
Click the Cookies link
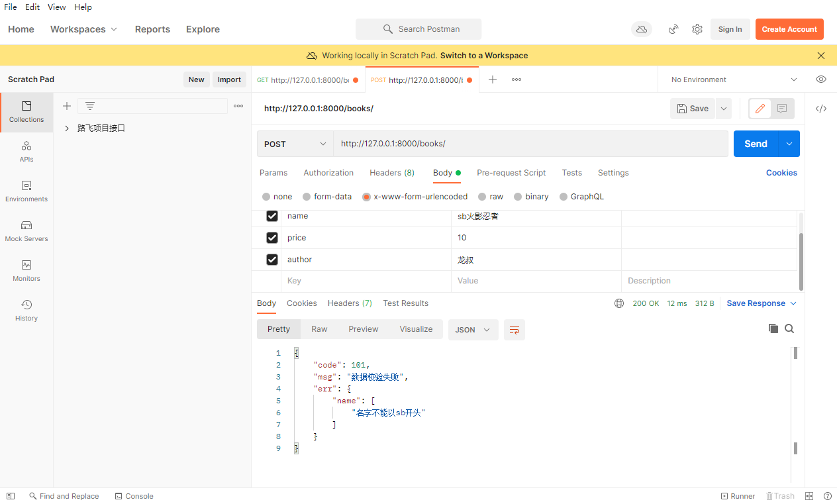pos(781,173)
